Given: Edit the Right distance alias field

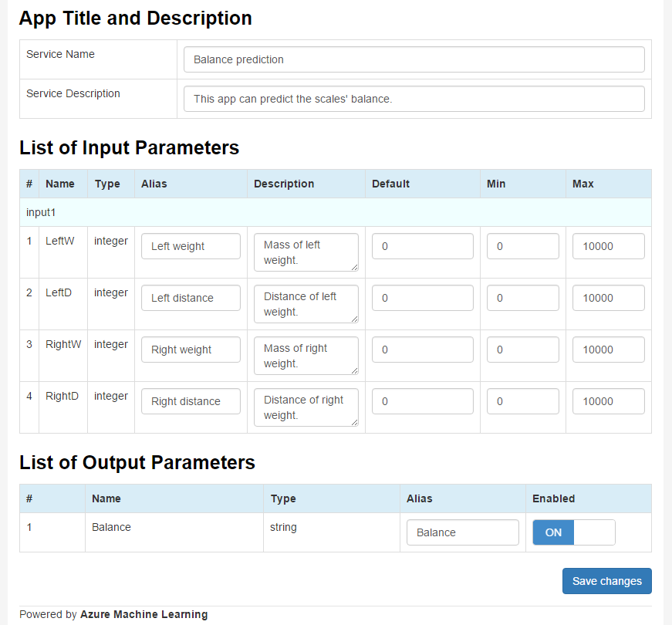Looking at the screenshot, I should 191,401.
